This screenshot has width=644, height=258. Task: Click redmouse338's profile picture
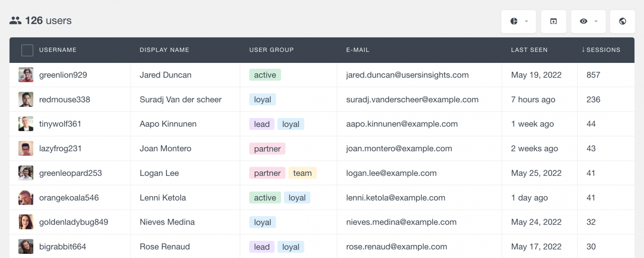26,100
